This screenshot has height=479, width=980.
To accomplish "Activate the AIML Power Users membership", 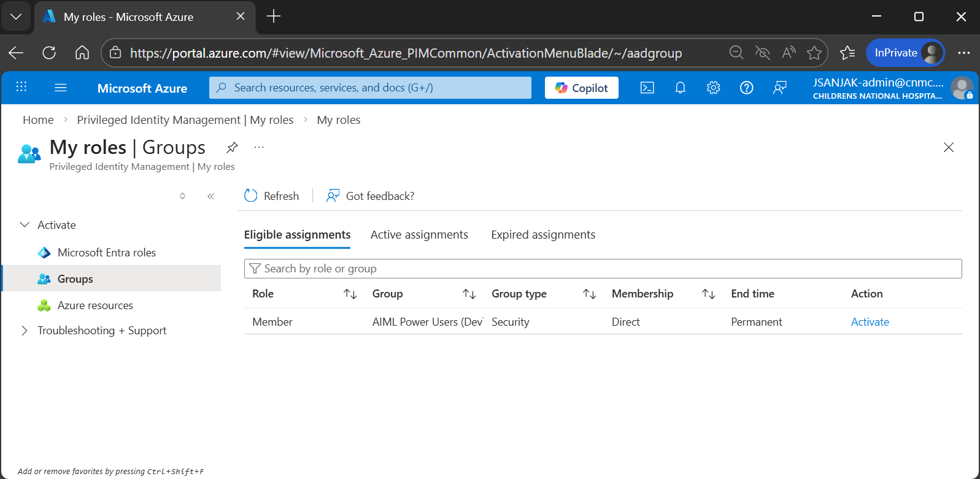I will point(870,322).
